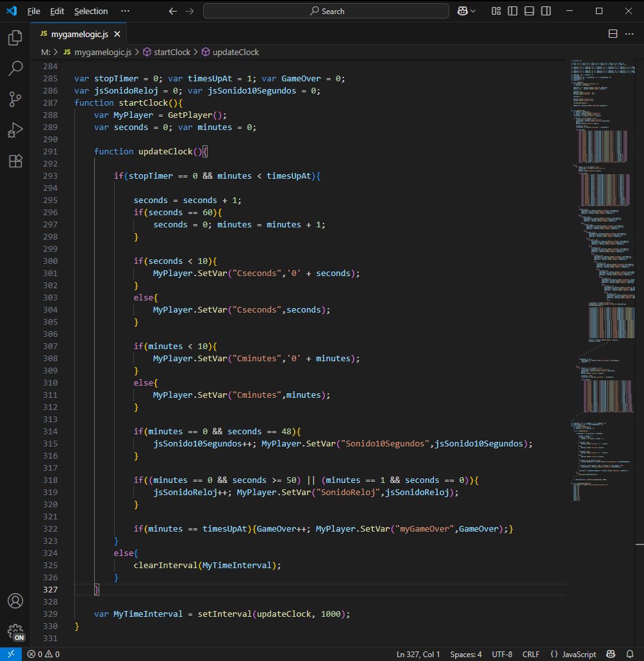Open the Edit menu
644x661 pixels.
pyautogui.click(x=57, y=11)
